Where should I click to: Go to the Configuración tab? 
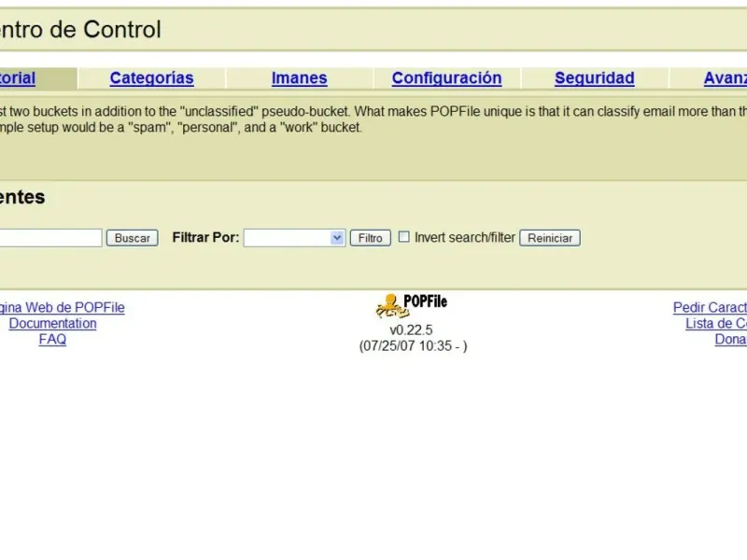pos(446,78)
